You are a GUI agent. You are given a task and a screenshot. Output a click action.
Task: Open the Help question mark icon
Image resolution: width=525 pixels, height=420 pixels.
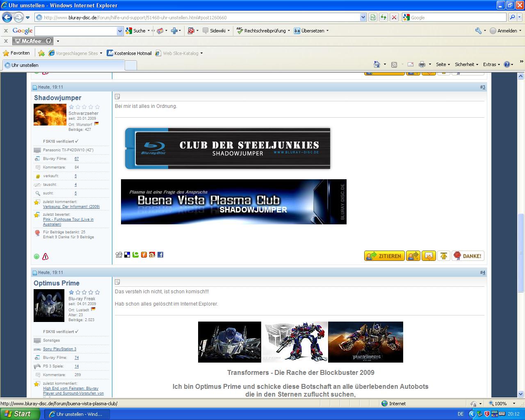click(x=507, y=64)
